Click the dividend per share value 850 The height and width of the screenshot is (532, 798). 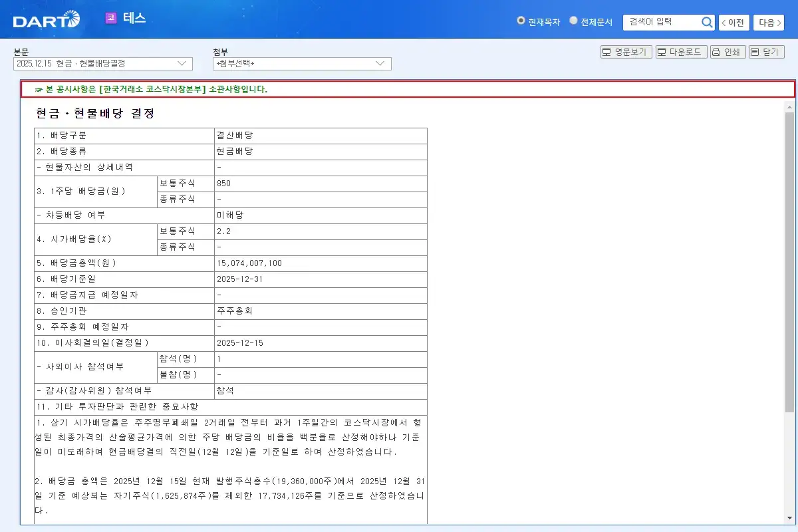point(223,184)
